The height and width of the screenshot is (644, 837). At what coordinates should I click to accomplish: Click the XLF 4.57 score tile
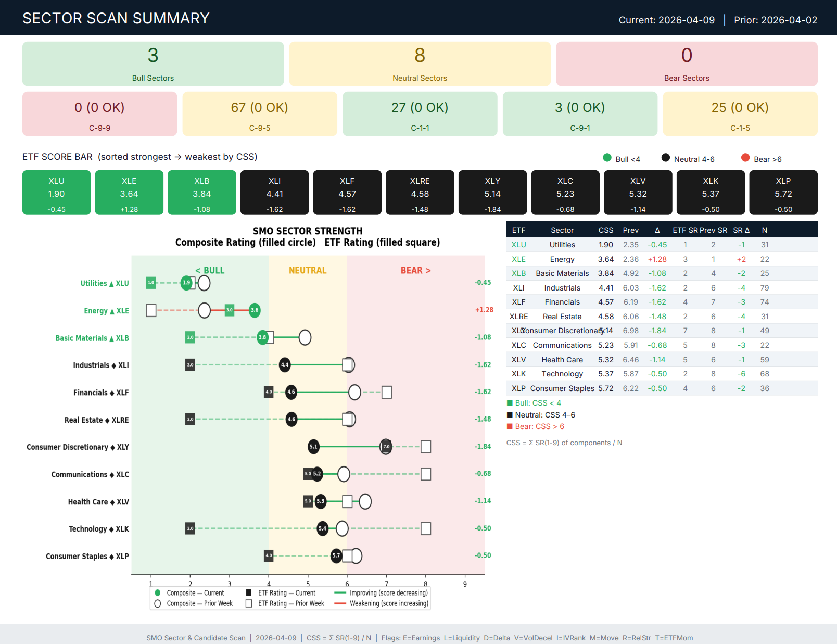coord(347,193)
